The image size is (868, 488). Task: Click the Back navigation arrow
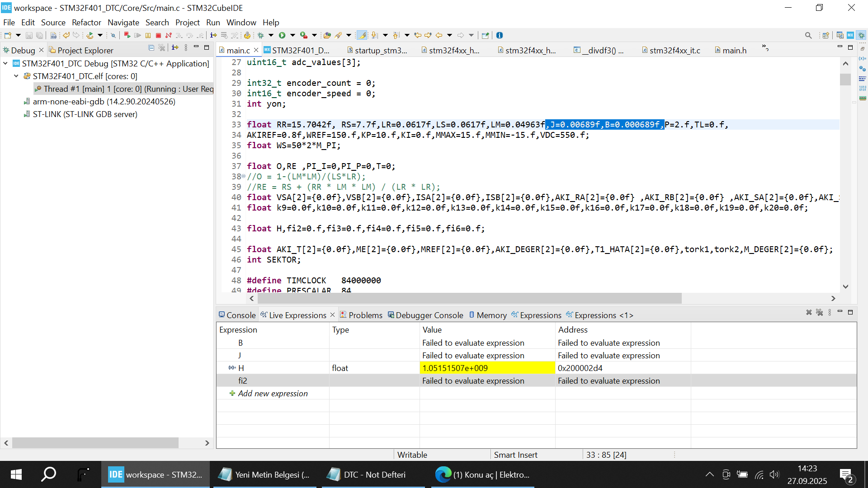coord(439,35)
